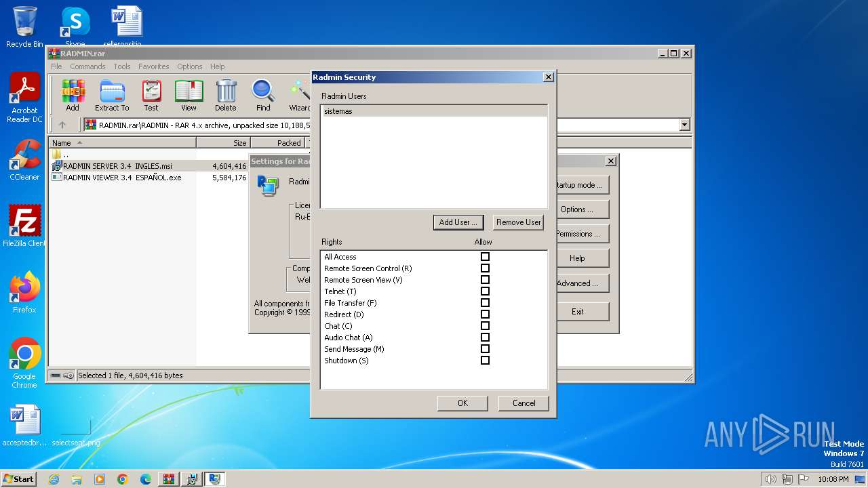
Task: Enable the All Access checkbox
Action: 485,257
